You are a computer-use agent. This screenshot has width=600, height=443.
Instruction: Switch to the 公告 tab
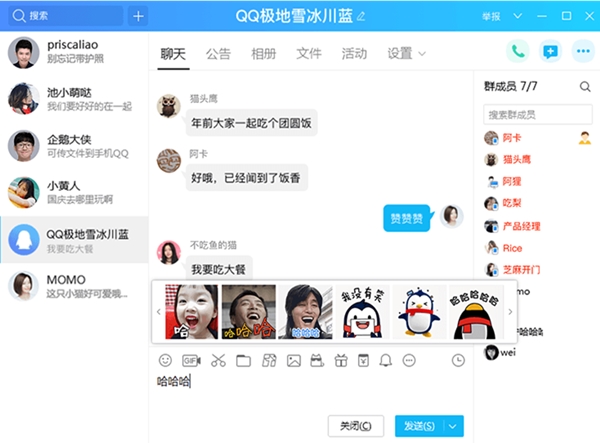[x=218, y=53]
